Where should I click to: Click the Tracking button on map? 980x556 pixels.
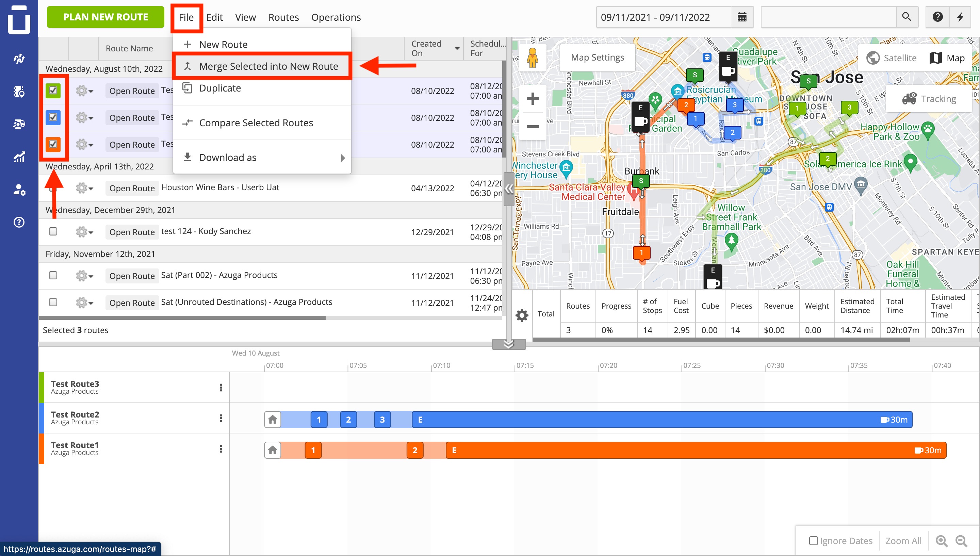(x=929, y=99)
